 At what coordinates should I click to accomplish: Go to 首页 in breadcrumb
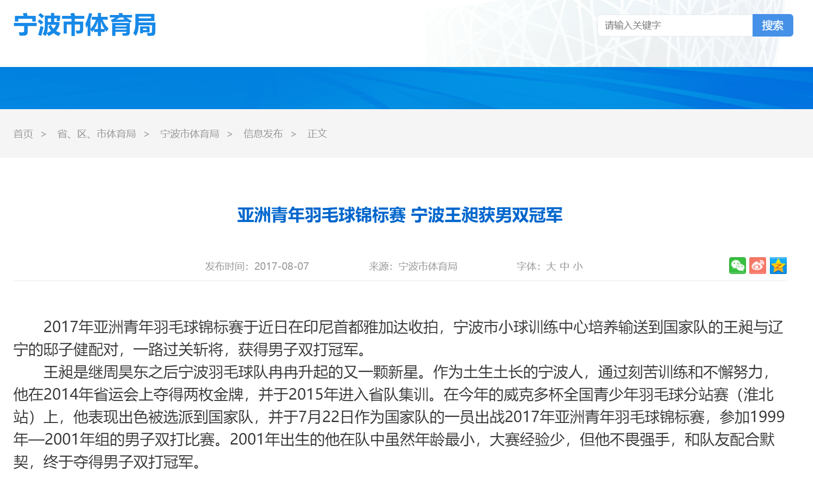click(x=23, y=134)
